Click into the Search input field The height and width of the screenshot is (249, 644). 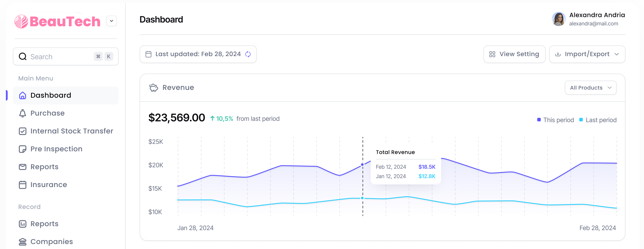coord(60,57)
